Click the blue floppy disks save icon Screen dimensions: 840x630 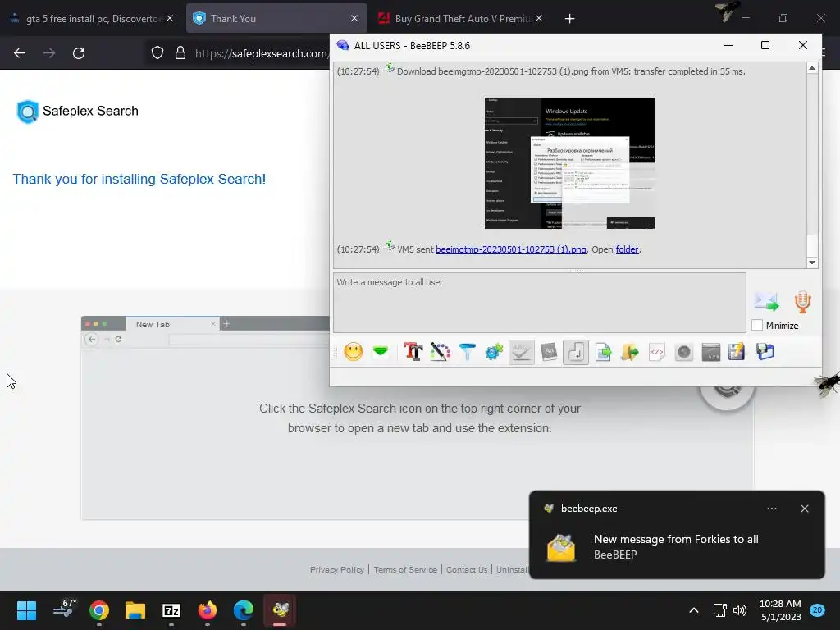[x=765, y=352]
